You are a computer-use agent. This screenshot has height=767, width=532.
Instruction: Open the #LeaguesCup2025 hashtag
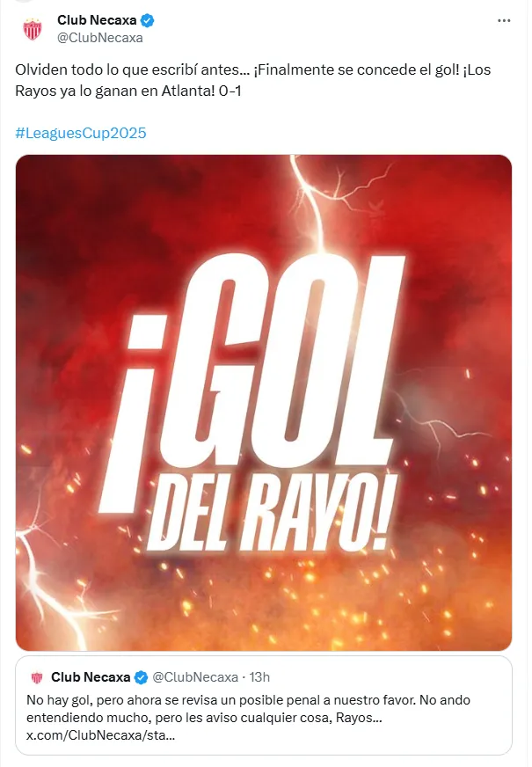pyautogui.click(x=81, y=133)
